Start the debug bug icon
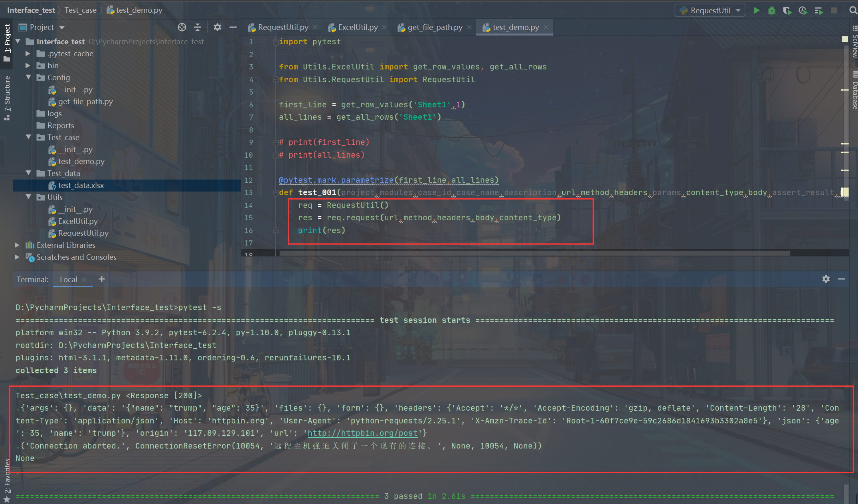Viewport: 858px width, 504px height. (x=772, y=10)
